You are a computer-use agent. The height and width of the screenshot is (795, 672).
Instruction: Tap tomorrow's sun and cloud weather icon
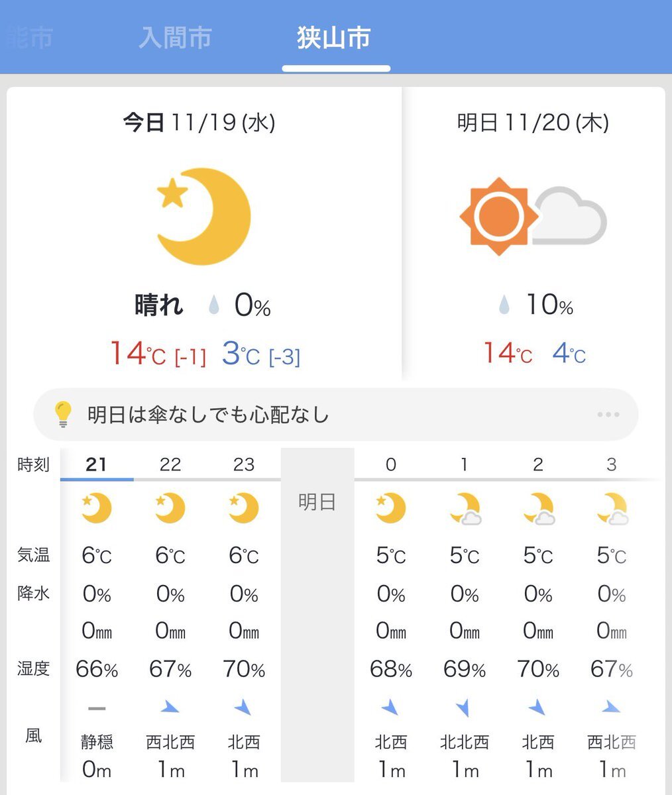(x=532, y=216)
